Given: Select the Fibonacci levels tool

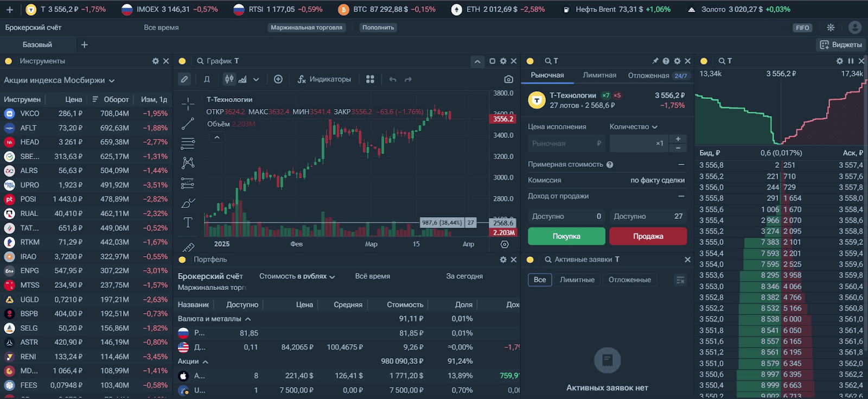Looking at the screenshot, I should 188,183.
